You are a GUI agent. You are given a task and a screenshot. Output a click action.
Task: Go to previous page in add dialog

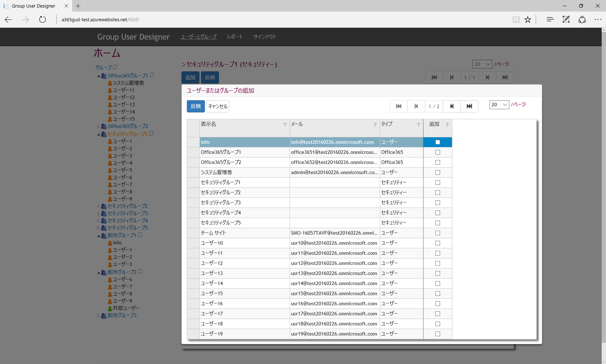point(416,106)
